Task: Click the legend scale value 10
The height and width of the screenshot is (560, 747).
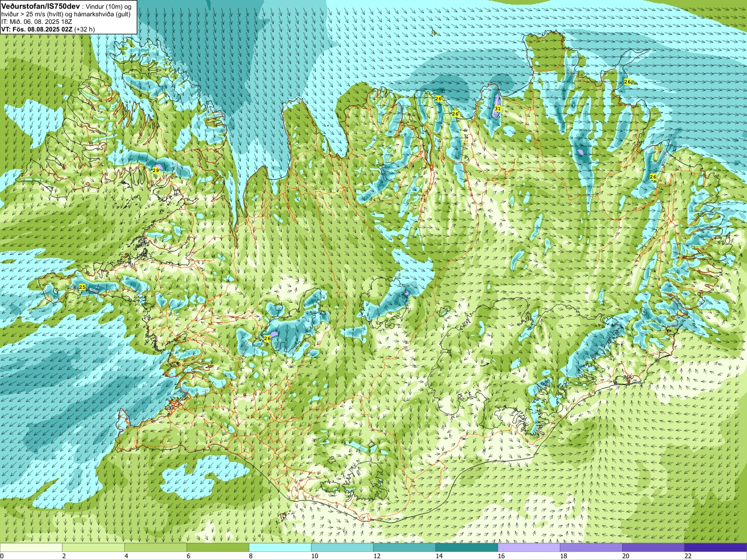Action: pos(315,556)
